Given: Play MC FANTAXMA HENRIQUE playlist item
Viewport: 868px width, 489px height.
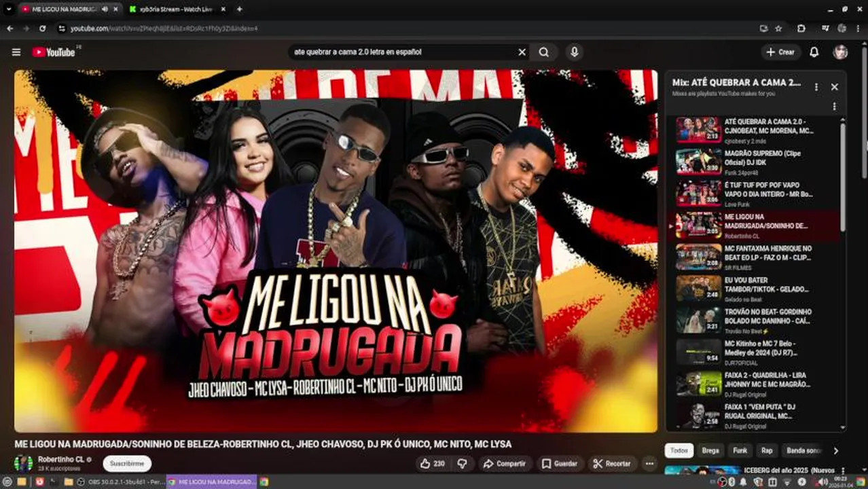Looking at the screenshot, I should point(755,257).
